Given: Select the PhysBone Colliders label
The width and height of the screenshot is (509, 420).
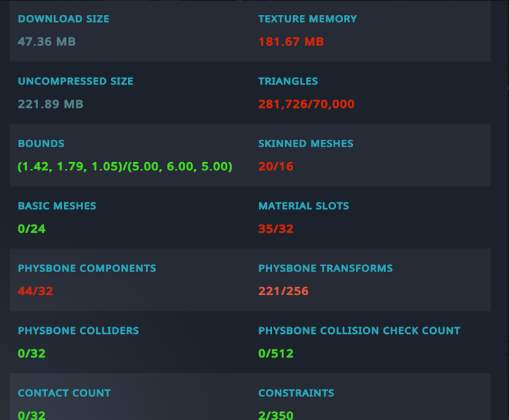Looking at the screenshot, I should (78, 330).
